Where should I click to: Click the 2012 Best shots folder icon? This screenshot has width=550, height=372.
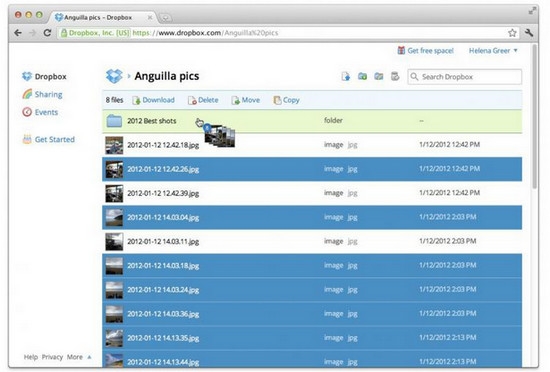coord(114,121)
